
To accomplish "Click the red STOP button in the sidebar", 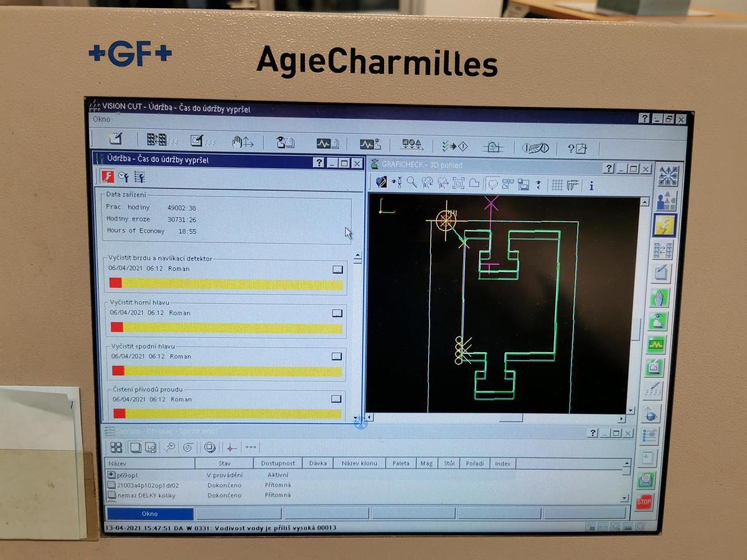I will coord(644,502).
